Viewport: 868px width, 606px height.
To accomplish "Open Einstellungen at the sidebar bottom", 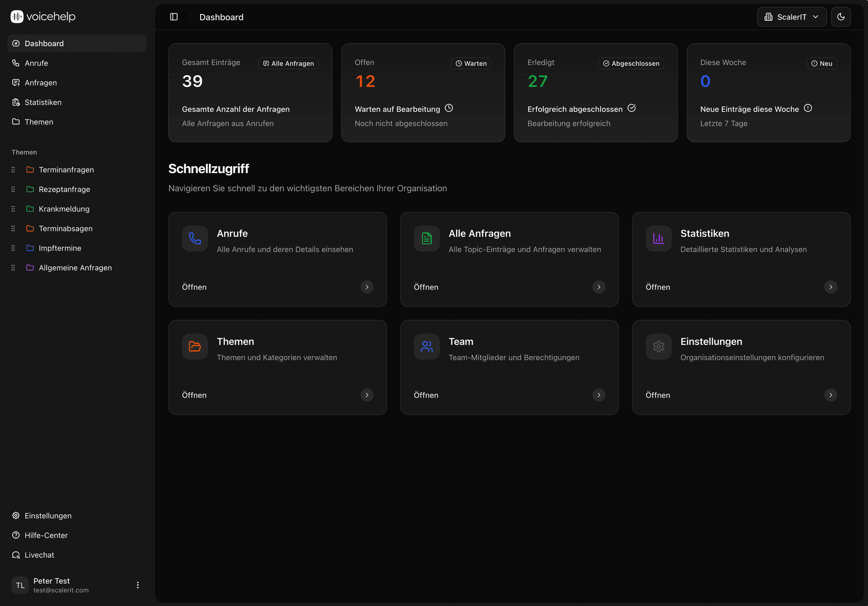I will pyautogui.click(x=77, y=516).
